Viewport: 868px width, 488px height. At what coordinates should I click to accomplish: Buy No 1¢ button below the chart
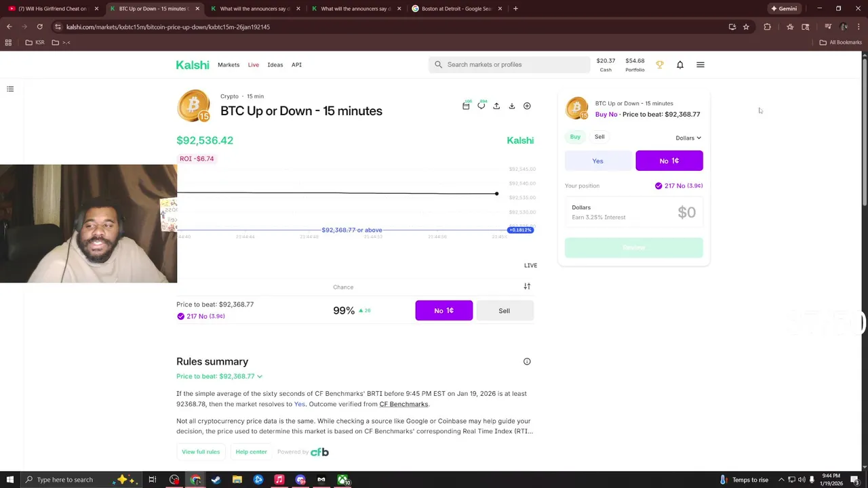444,310
